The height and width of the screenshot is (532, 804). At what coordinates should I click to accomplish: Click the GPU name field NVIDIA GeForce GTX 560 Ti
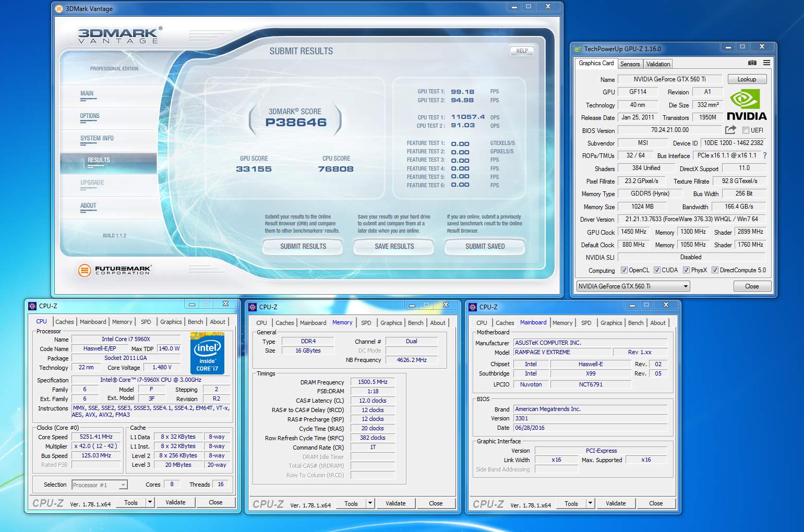(x=669, y=79)
